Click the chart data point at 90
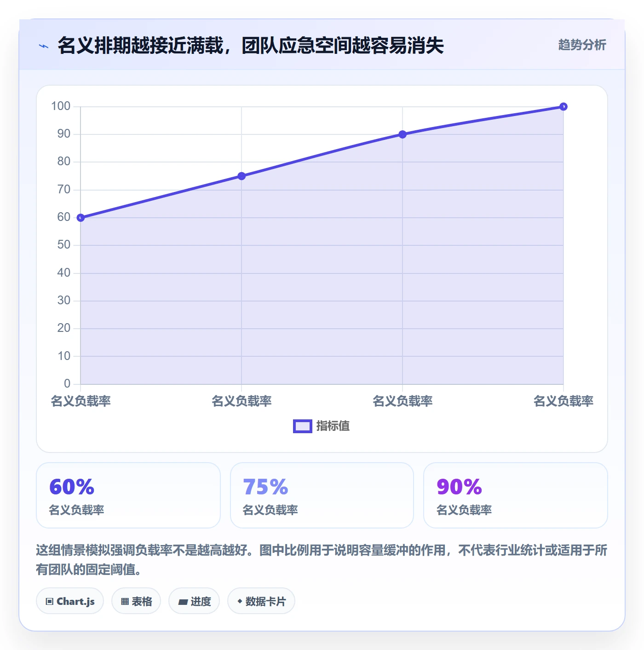This screenshot has width=644, height=650. tap(402, 134)
